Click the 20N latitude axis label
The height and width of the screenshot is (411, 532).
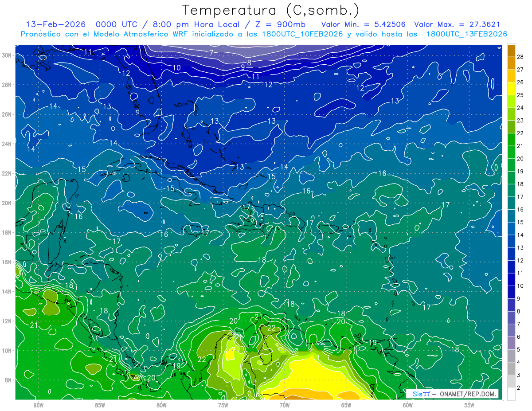(8, 203)
